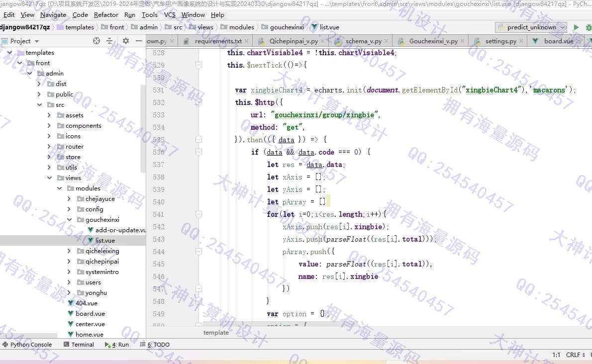The height and width of the screenshot is (364, 592).
Task: Select the qicheleixing folder
Action: (x=98, y=251)
